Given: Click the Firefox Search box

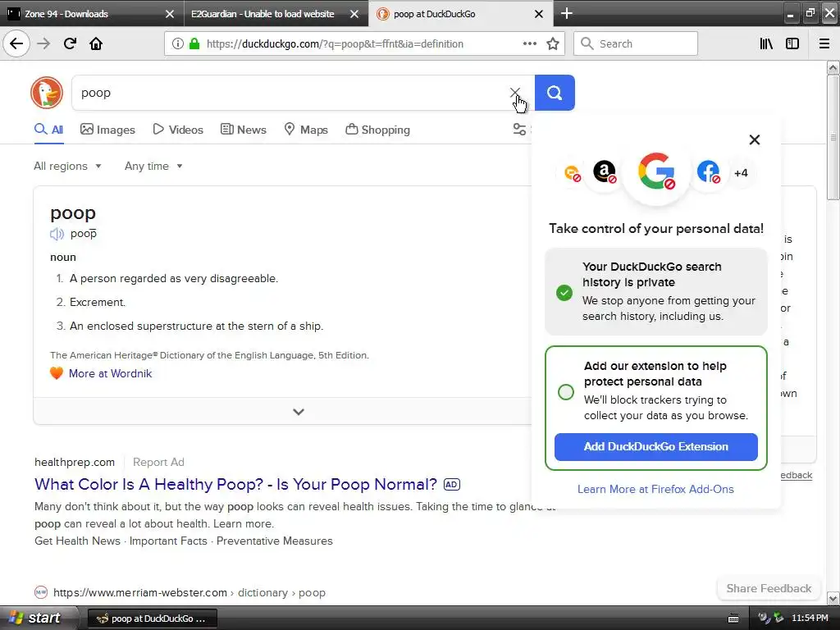Looking at the screenshot, I should coord(636,43).
